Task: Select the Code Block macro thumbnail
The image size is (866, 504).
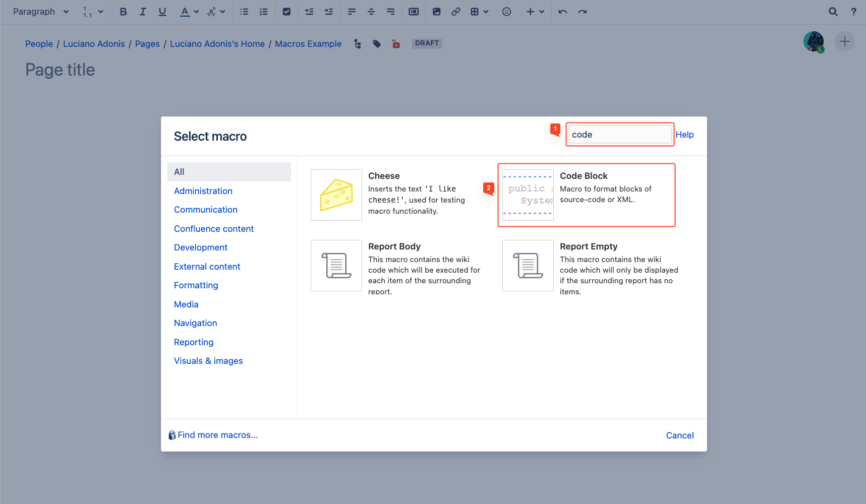Action: 528,195
